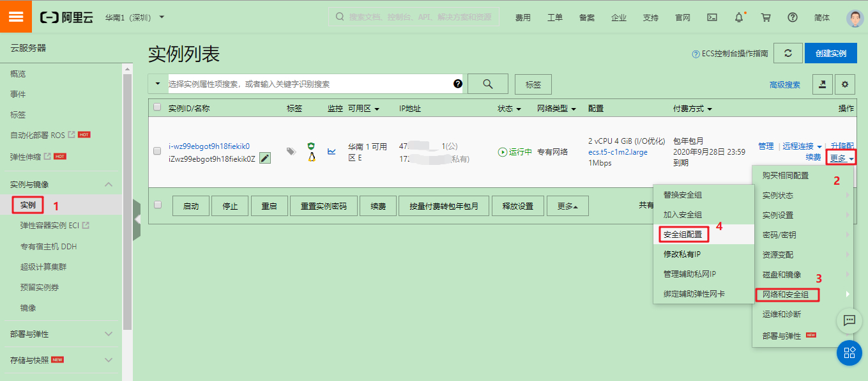Image resolution: width=868 pixels, height=381 pixels.
Task: Click the 重置实例密码 button
Action: click(x=324, y=206)
